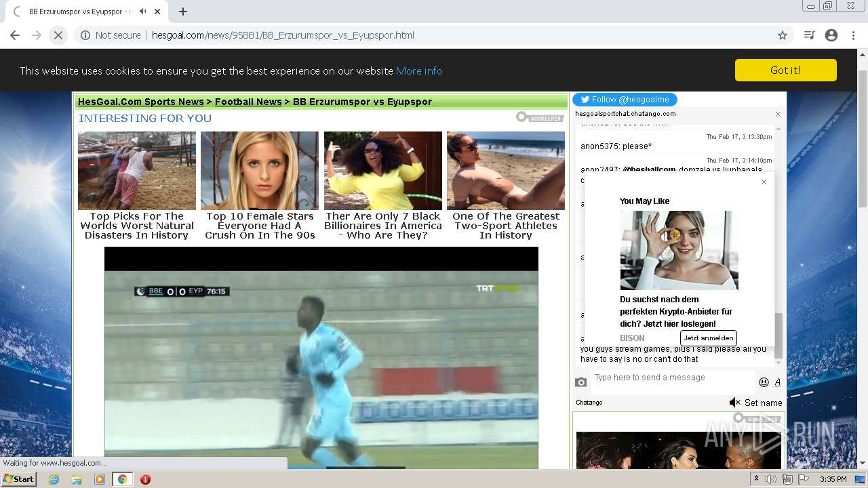Select the BB Erzurumspor vs Eyupspor tab
The height and width of the screenshot is (488, 868).
(80, 12)
